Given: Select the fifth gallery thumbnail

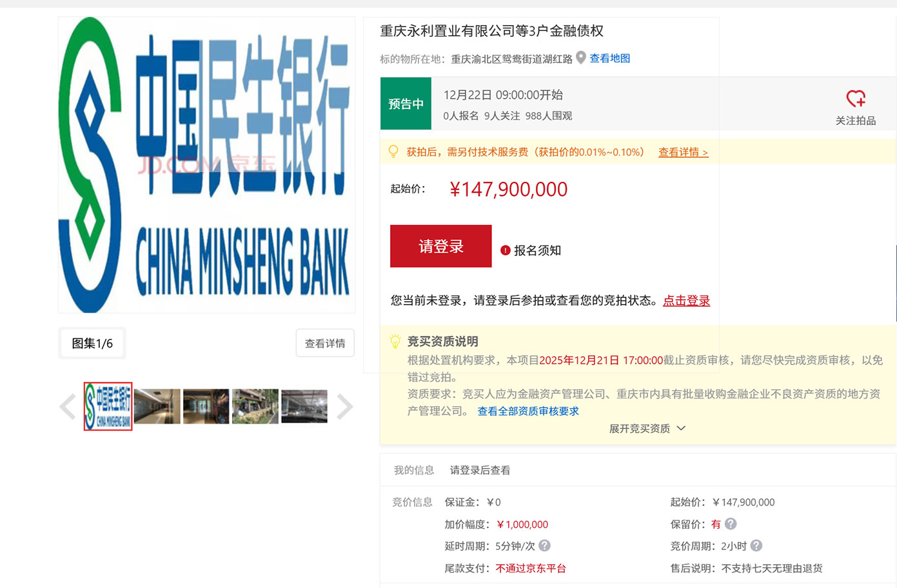Looking at the screenshot, I should pyautogui.click(x=304, y=406).
